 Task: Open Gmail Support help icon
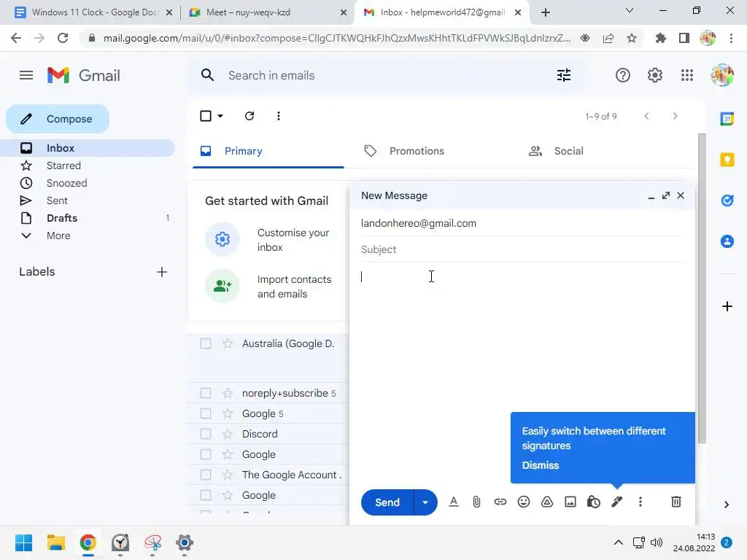623,75
